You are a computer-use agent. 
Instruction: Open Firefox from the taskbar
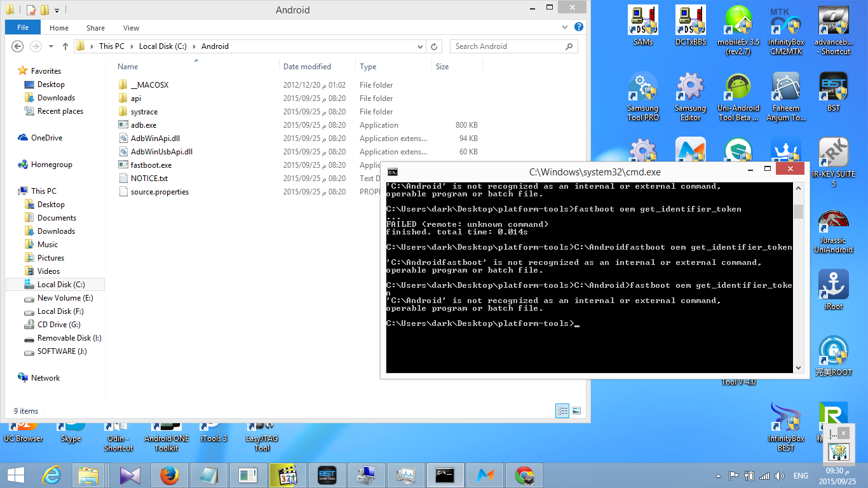click(x=170, y=475)
